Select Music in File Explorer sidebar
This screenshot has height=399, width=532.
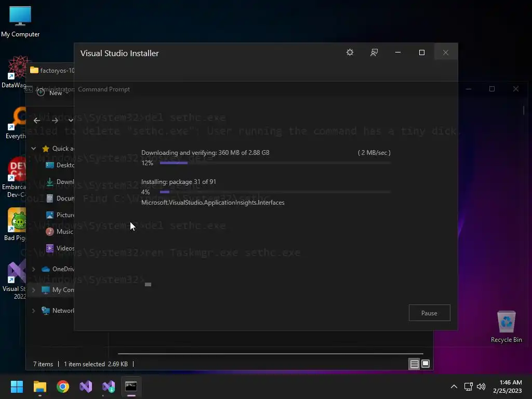point(60,232)
